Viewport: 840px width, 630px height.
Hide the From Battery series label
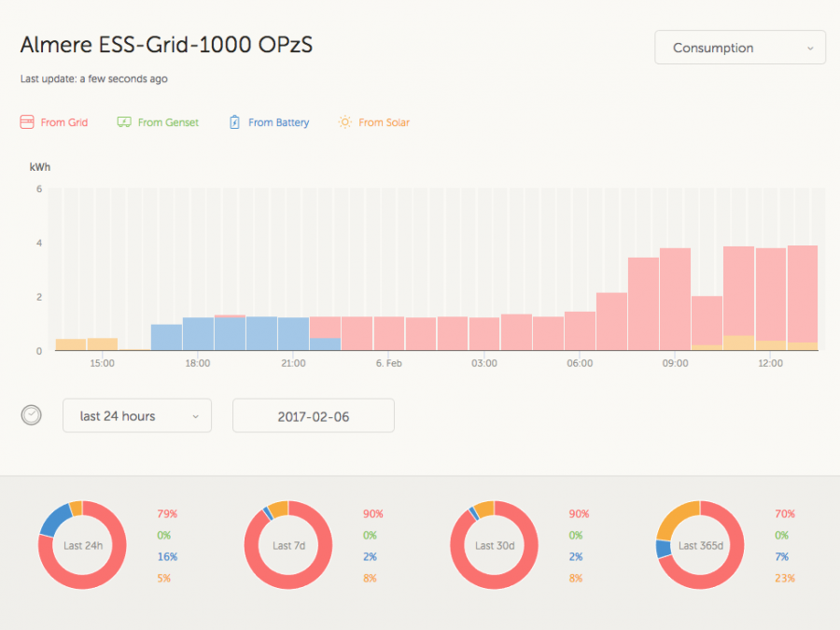(278, 122)
